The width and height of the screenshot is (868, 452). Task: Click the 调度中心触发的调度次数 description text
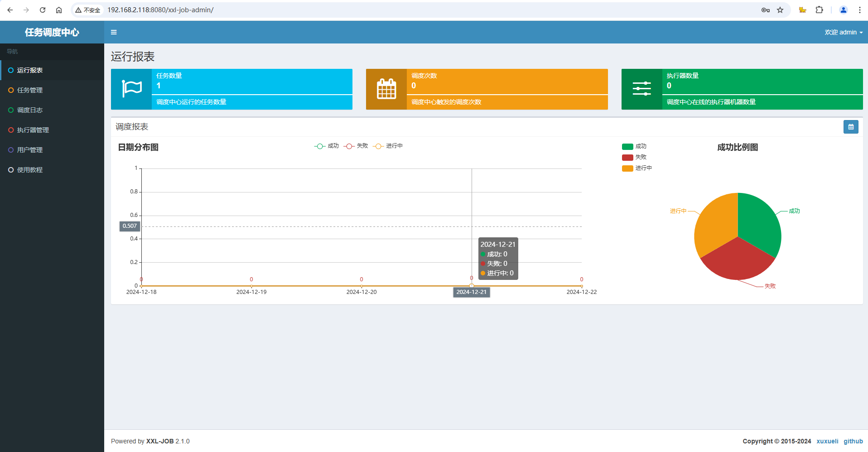pyautogui.click(x=446, y=102)
